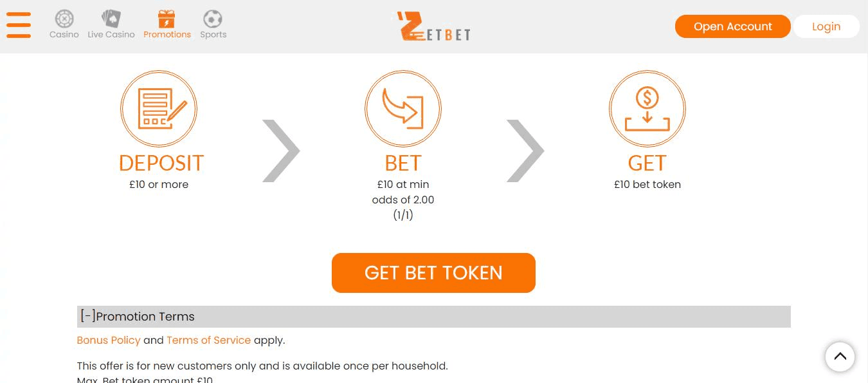Collapse the Promotion Terms section
The image size is (868, 383).
[x=88, y=317]
